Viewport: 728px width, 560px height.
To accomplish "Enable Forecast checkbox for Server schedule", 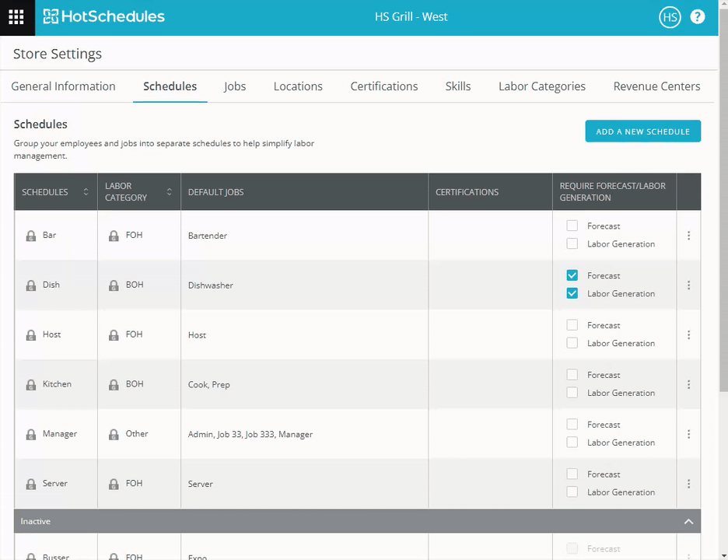I will pos(572,474).
